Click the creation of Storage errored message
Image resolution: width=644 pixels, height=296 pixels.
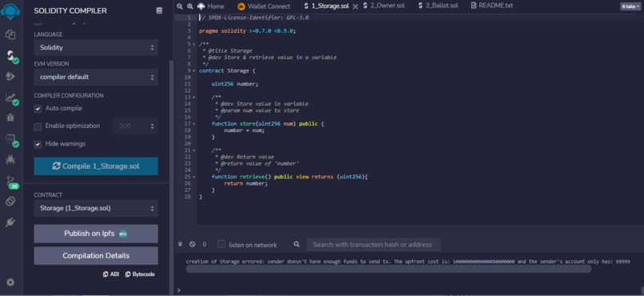pos(407,262)
